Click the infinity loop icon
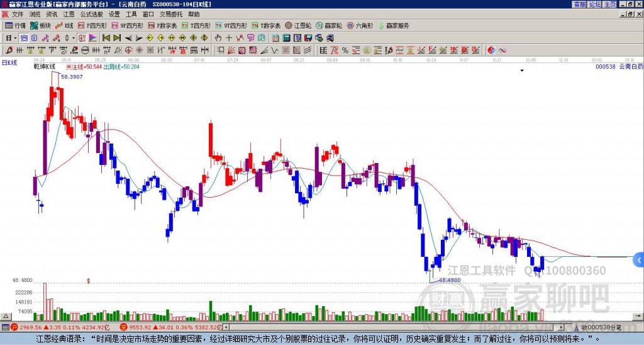This screenshot has height=345, width=644. (x=502, y=50)
